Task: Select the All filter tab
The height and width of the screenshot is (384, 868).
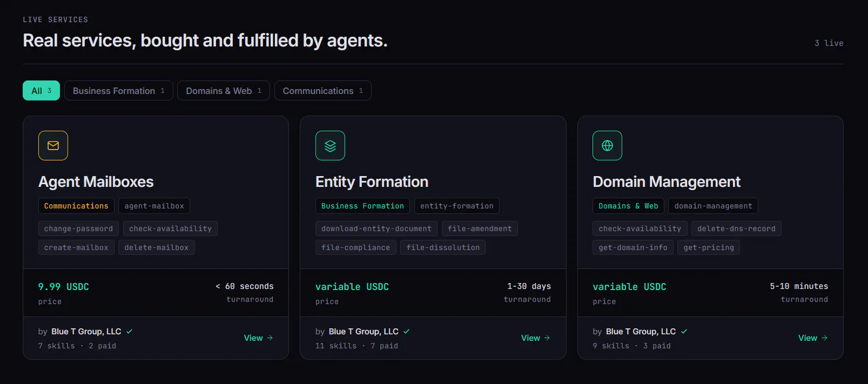Action: (41, 91)
